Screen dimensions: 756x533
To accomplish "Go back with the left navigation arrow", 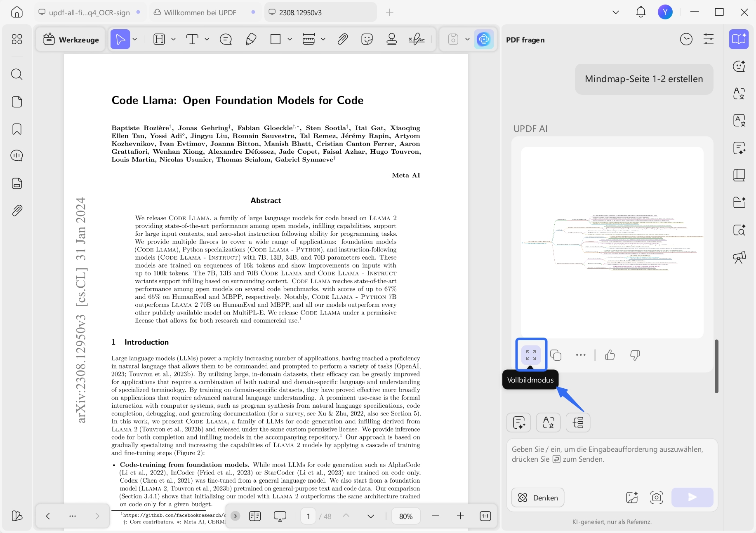I will coord(48,516).
